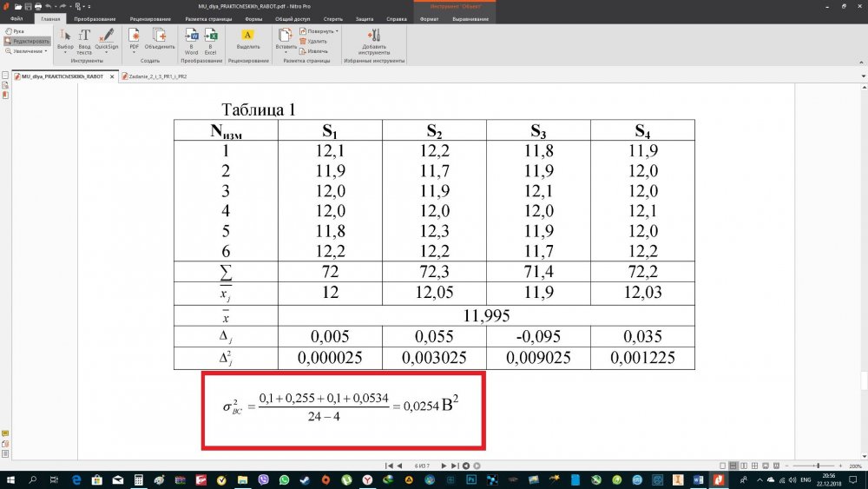This screenshot has width=868, height=489.
Task: Activate the Редактировать edit tool
Action: [27, 41]
